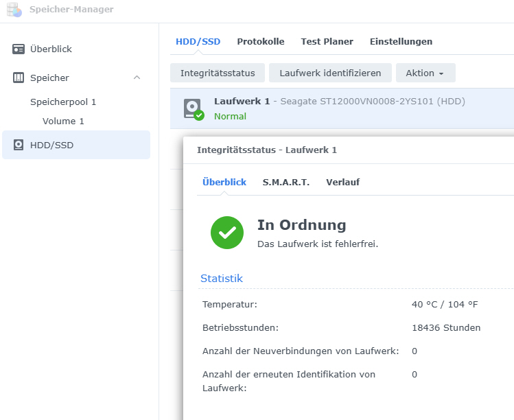Image resolution: width=514 pixels, height=420 pixels.
Task: Click the Laufwerk 1 drive icon
Action: tap(194, 109)
